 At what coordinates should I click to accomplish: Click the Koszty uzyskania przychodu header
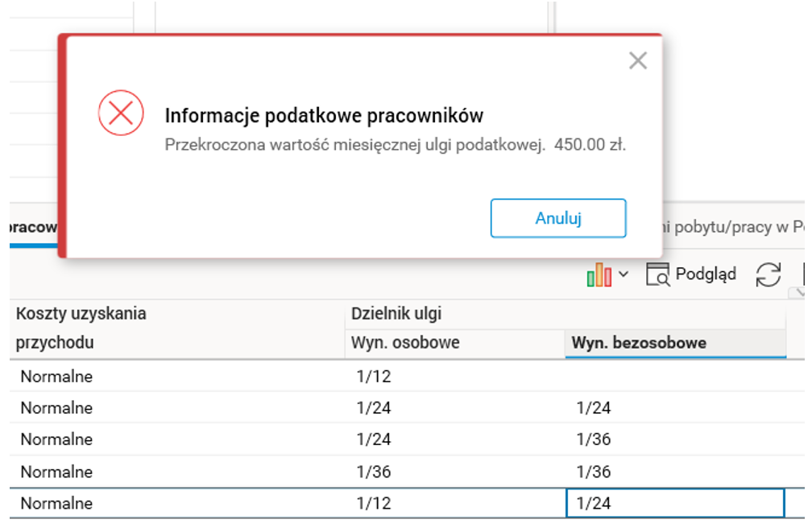tap(81, 328)
